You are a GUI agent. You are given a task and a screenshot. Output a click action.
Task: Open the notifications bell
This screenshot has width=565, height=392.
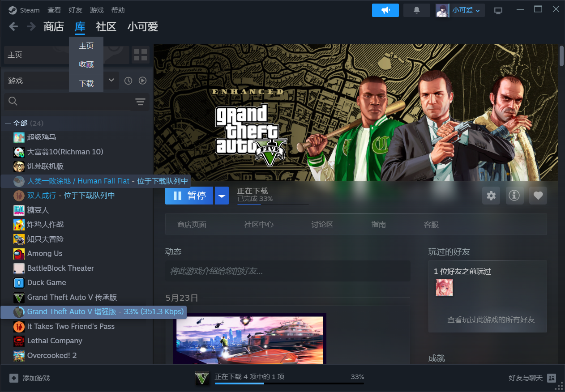point(417,10)
